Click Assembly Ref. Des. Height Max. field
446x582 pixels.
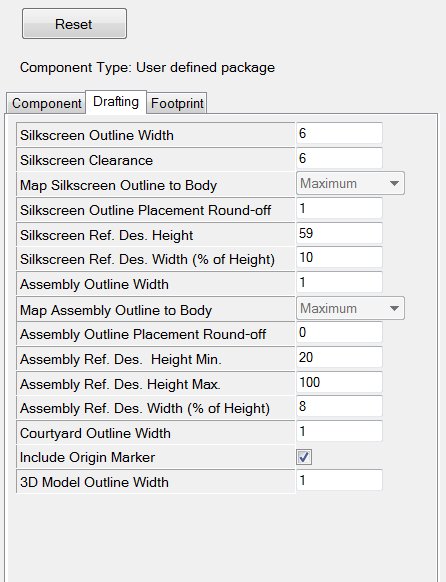339,382
